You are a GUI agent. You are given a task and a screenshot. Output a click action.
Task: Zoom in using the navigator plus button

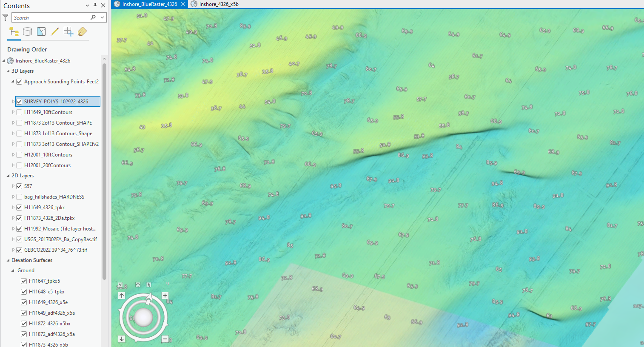165,295
